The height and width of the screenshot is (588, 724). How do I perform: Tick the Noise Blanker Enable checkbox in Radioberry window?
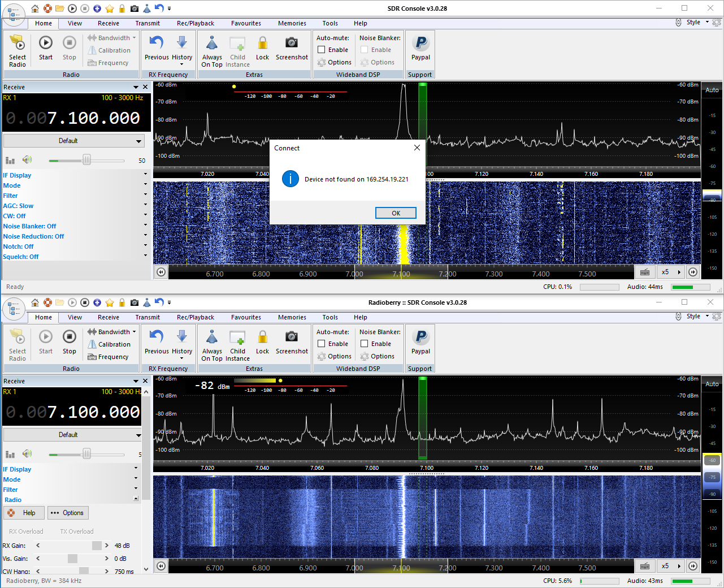point(365,344)
